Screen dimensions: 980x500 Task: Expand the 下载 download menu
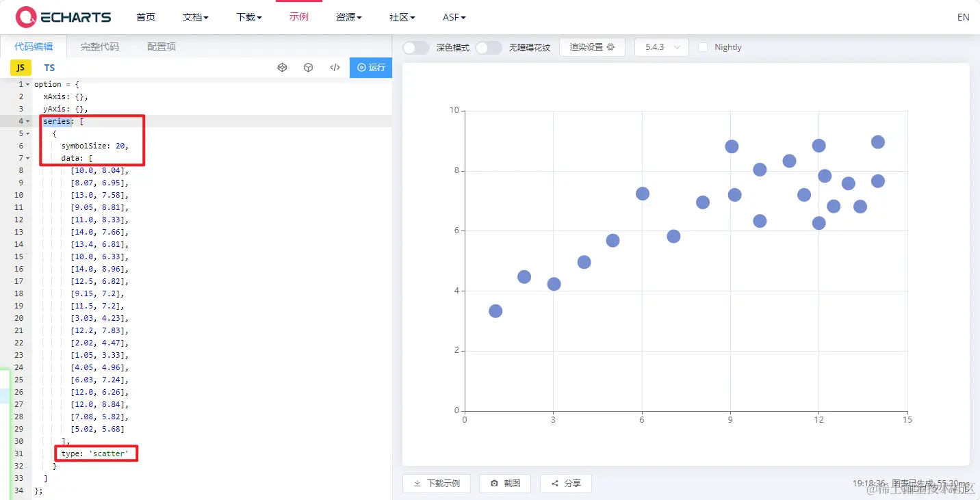(249, 17)
